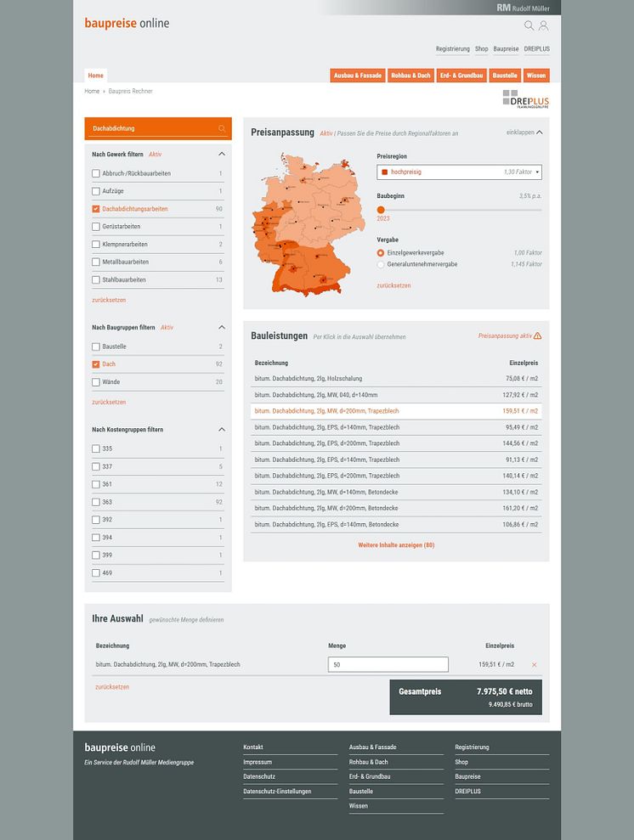Click DREIPLUS link in header
Screen dimensions: 634x840
pos(537,48)
